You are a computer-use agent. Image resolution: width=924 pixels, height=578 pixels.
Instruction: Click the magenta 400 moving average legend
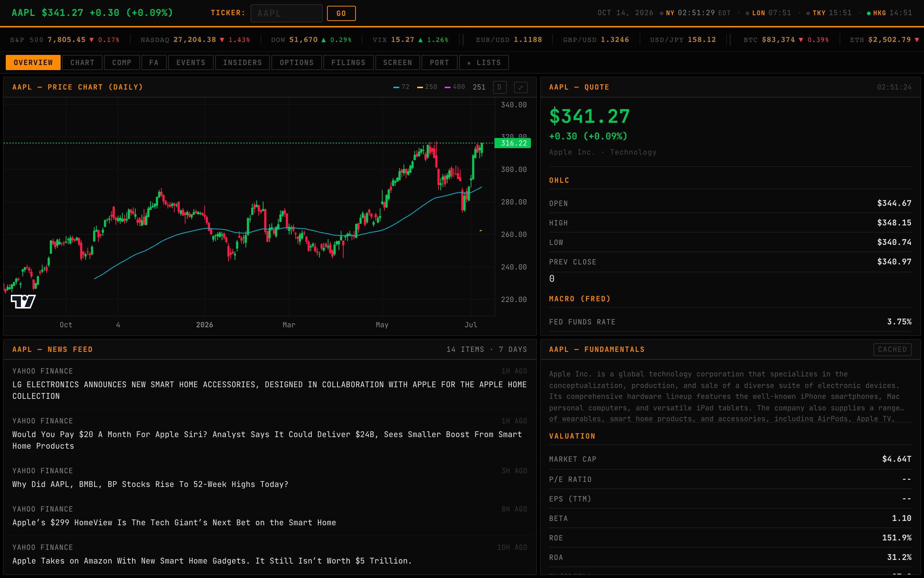click(x=455, y=87)
